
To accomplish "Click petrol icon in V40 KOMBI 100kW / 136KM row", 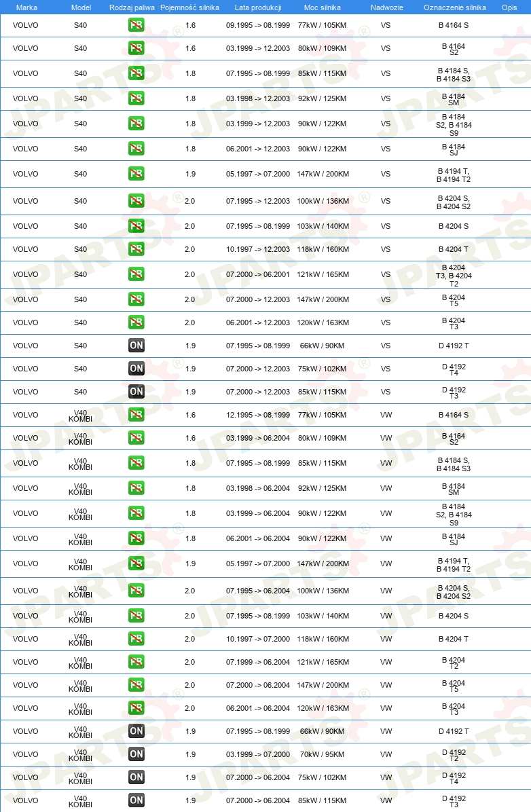I will point(136,591).
